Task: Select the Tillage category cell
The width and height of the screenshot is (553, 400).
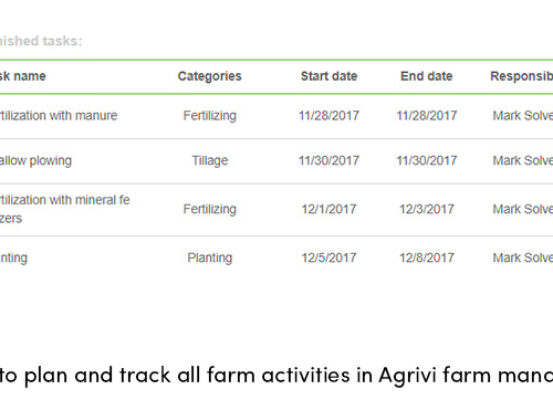Action: tap(210, 161)
